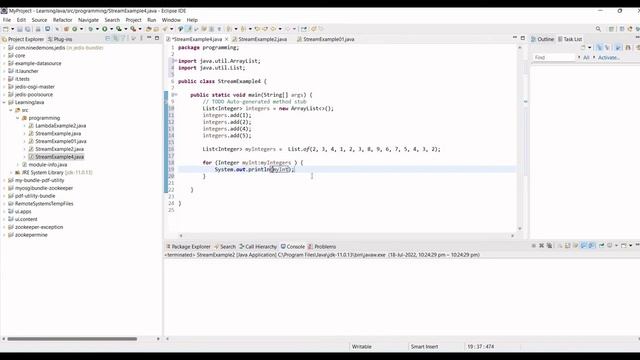Screen dimensions: 640x360
Task: Collapse the programming package node
Action: coord(18,118)
